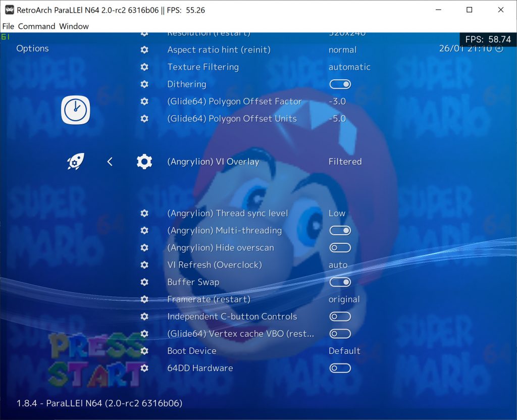Turn on the 64DD Hardware switch
517x420 pixels.
tap(340, 368)
